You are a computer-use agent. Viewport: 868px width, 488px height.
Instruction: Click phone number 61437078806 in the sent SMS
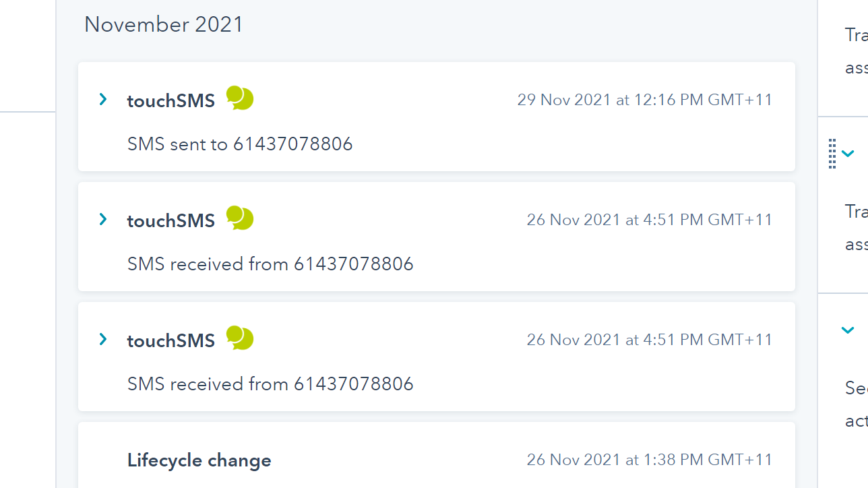click(x=292, y=144)
